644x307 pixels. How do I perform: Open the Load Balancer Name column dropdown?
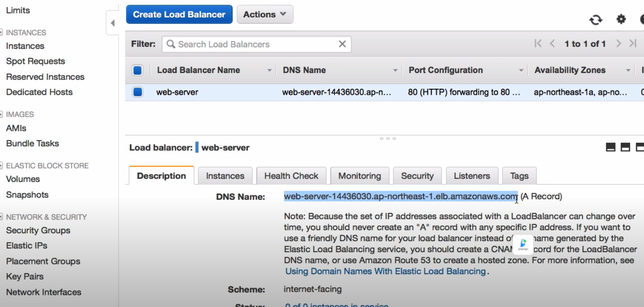(269, 70)
